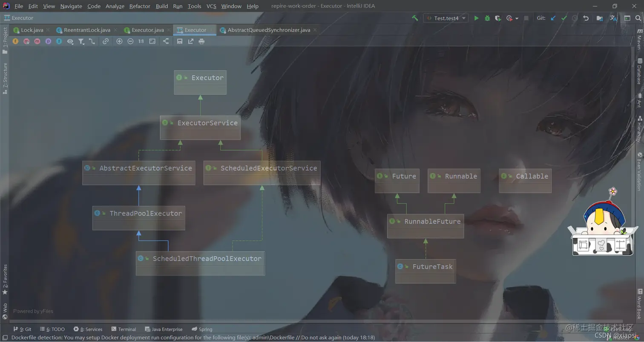This screenshot has height=342, width=644.
Task: Toggle Methods display in the diagram
Action: tap(37, 41)
